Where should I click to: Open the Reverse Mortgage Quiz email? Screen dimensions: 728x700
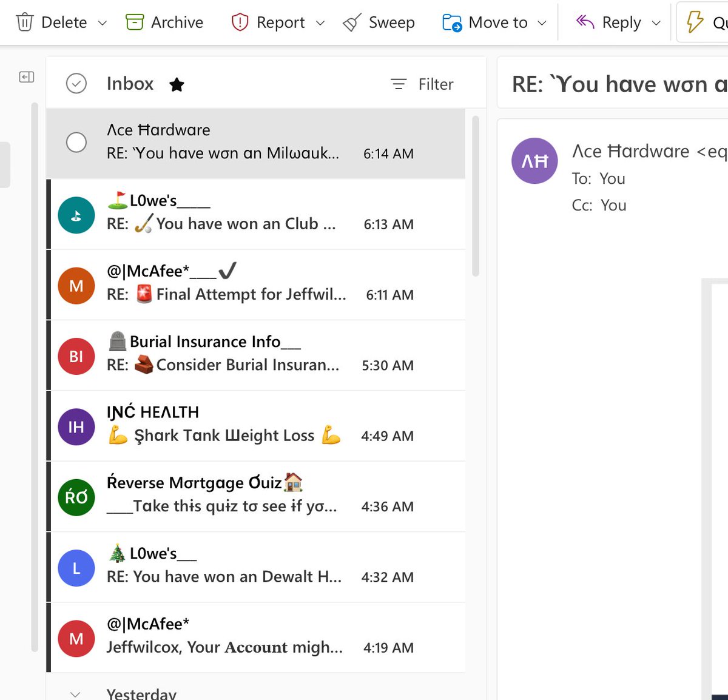pos(256,496)
